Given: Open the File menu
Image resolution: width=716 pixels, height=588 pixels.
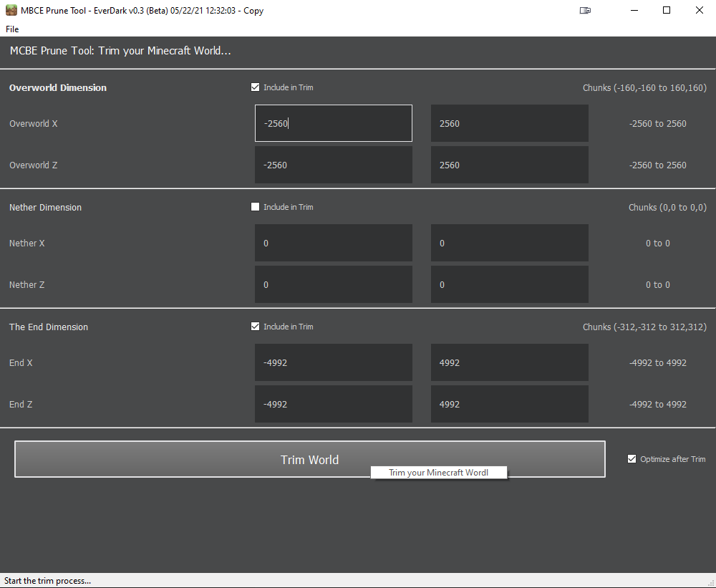Looking at the screenshot, I should tap(12, 29).
